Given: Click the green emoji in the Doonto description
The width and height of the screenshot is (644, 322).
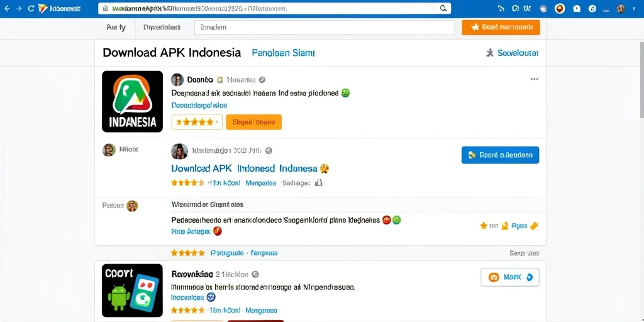Looking at the screenshot, I should pyautogui.click(x=345, y=93).
